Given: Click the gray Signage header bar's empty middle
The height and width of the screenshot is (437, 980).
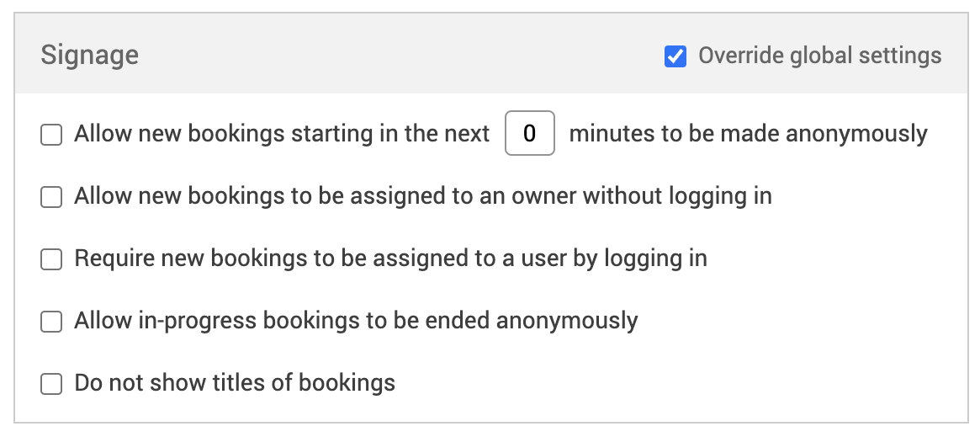Looking at the screenshot, I should click(395, 56).
